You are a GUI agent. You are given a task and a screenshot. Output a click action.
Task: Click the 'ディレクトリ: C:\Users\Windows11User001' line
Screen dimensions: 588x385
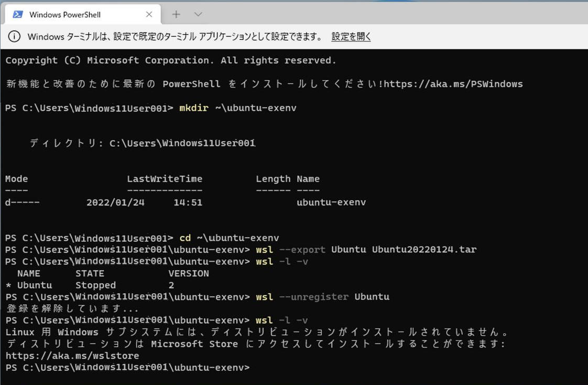point(143,143)
